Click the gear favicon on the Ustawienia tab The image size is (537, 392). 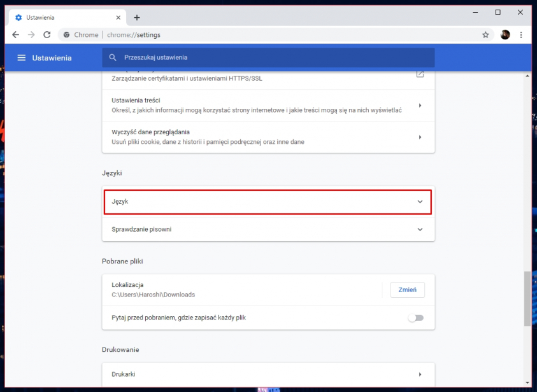point(18,17)
